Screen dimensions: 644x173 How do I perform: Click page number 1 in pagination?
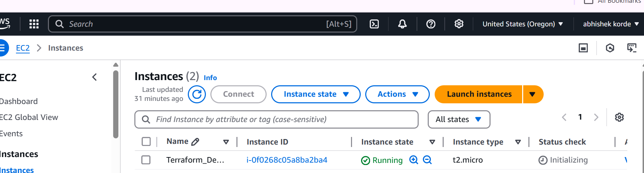tap(580, 117)
